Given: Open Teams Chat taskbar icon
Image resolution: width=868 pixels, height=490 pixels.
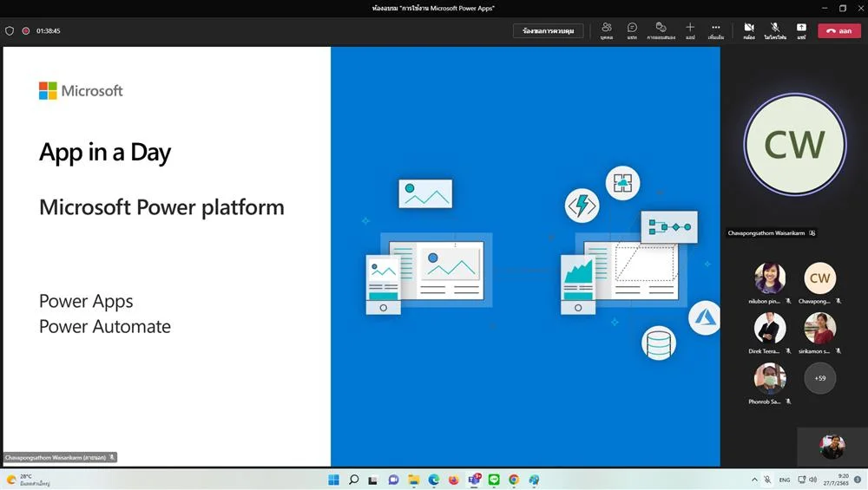Looking at the screenshot, I should coord(393,480).
